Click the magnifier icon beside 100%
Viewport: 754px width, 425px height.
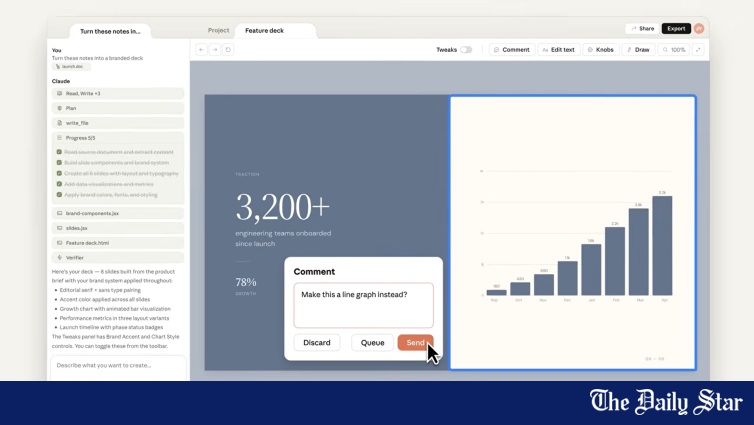pos(666,50)
